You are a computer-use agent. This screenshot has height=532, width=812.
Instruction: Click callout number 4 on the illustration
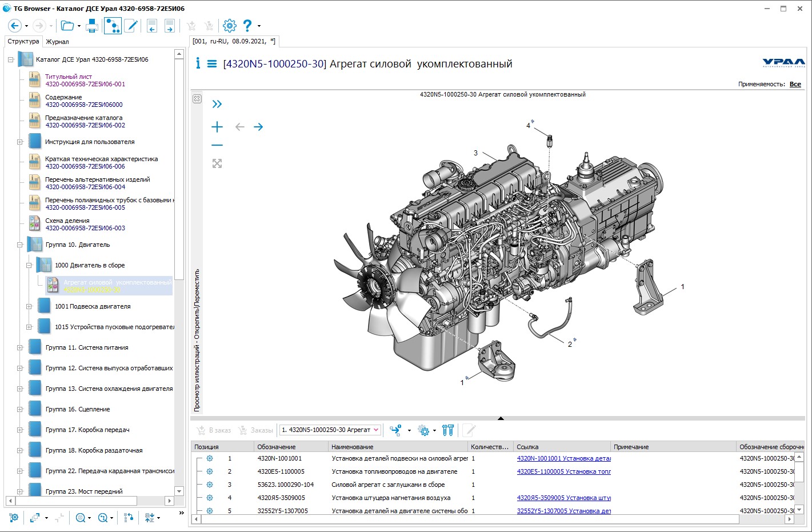pyautogui.click(x=528, y=125)
